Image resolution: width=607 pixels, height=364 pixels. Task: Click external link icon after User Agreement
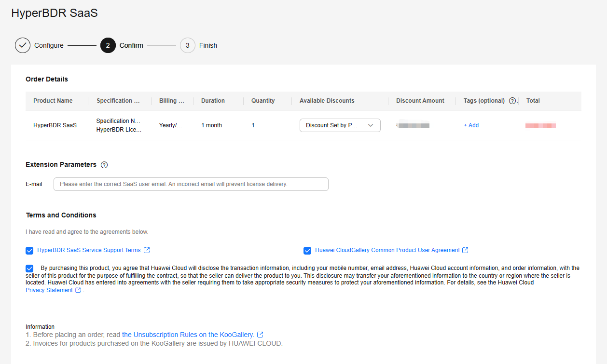click(x=465, y=250)
